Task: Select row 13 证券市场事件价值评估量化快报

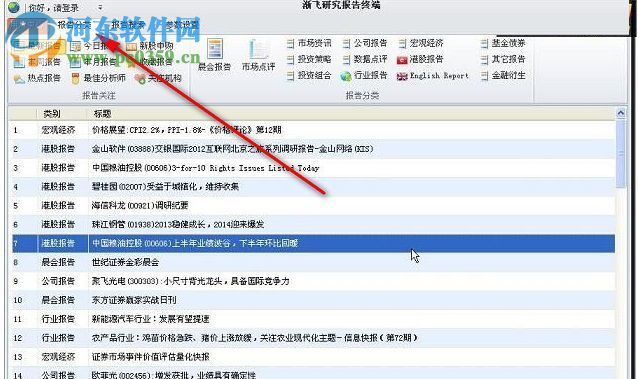Action: [313, 357]
